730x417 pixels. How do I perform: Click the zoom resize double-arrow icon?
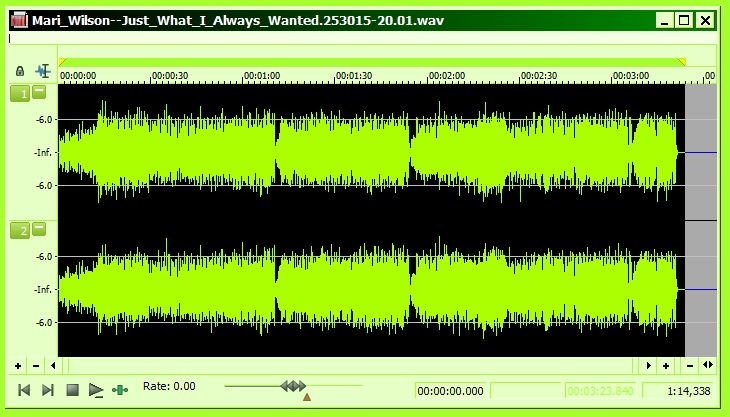[x=708, y=365]
